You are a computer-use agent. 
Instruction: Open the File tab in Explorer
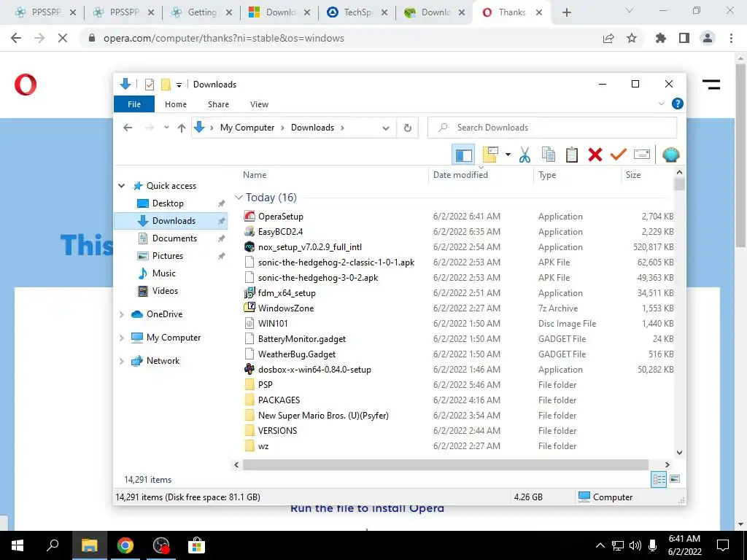click(134, 104)
